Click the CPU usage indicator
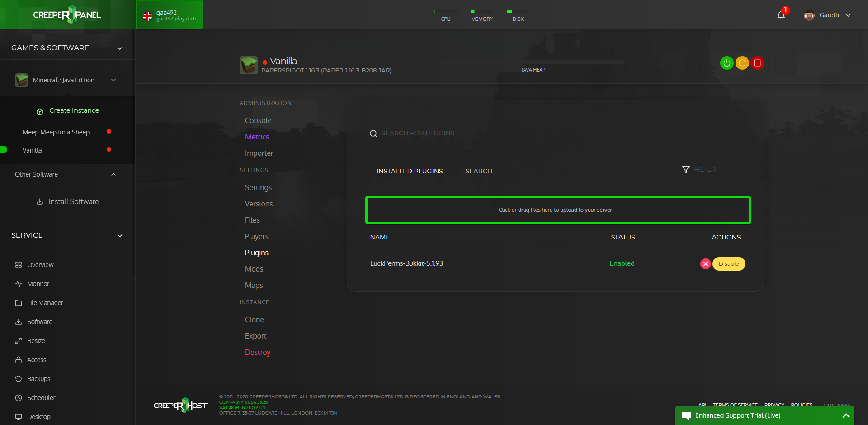This screenshot has height=425, width=868. tap(446, 15)
